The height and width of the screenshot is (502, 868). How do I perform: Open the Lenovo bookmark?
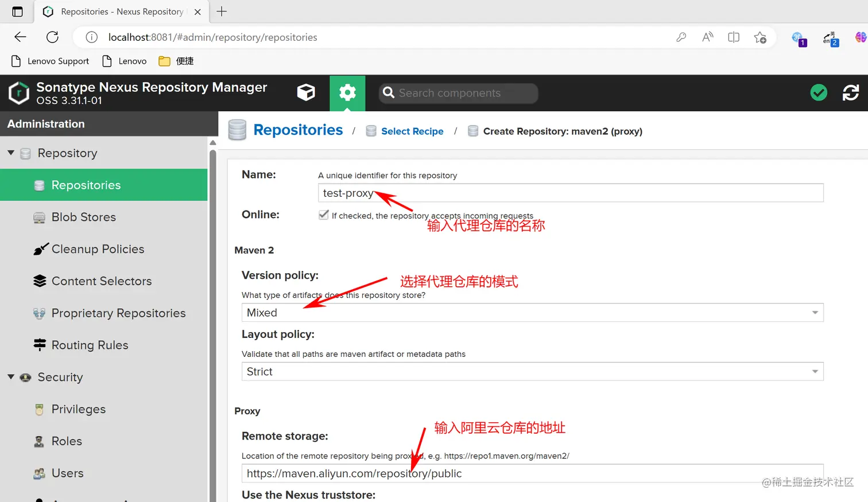(125, 61)
